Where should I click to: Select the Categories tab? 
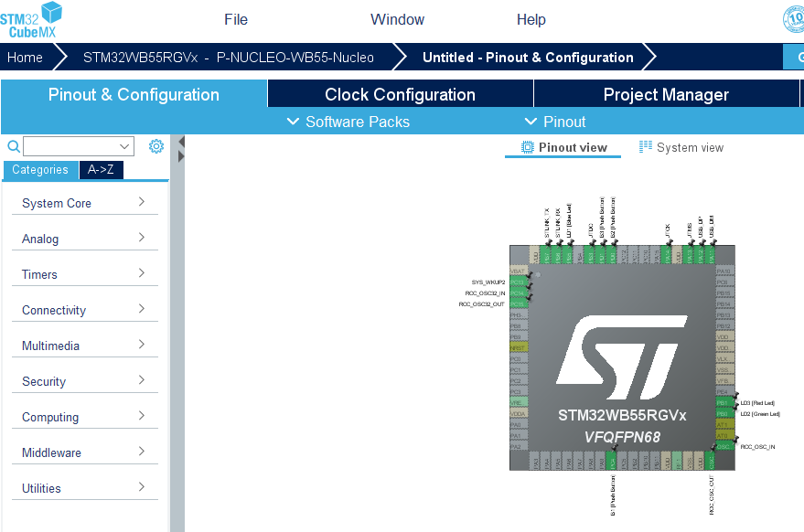40,170
